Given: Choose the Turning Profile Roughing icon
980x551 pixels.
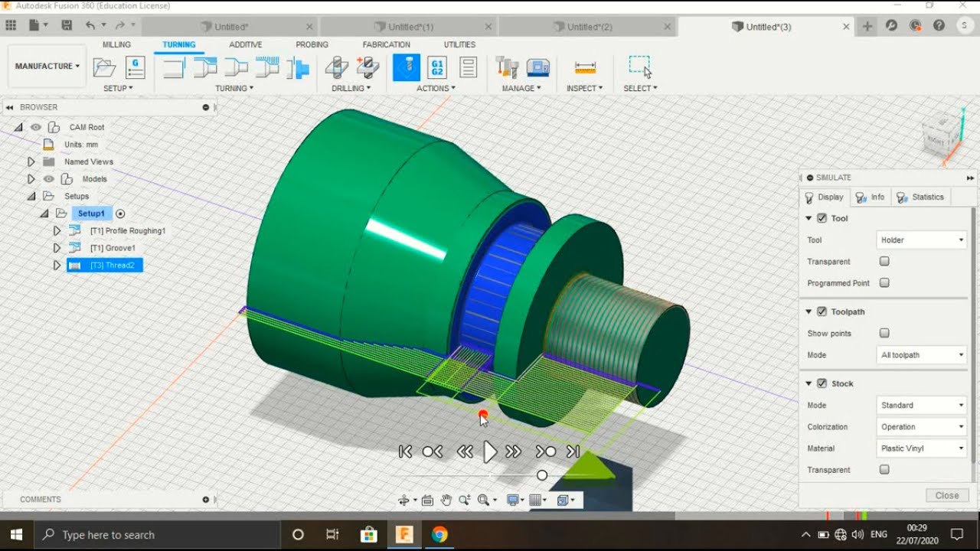Looking at the screenshot, I should pyautogui.click(x=205, y=67).
